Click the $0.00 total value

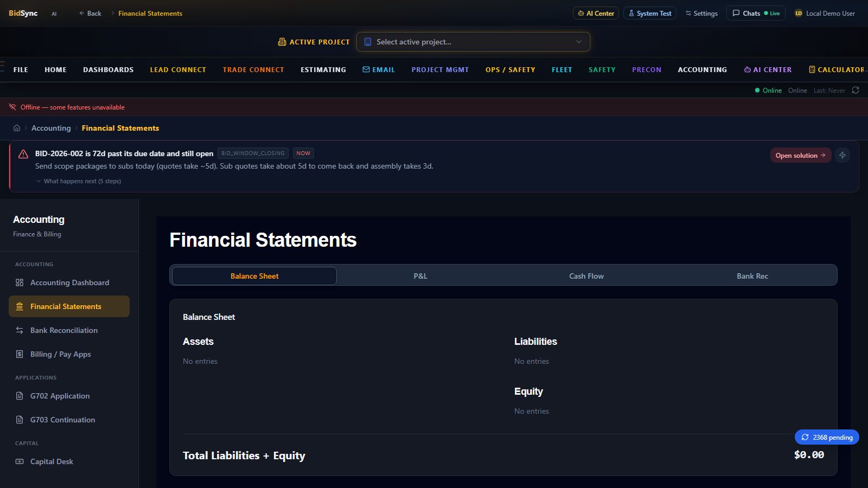(809, 455)
